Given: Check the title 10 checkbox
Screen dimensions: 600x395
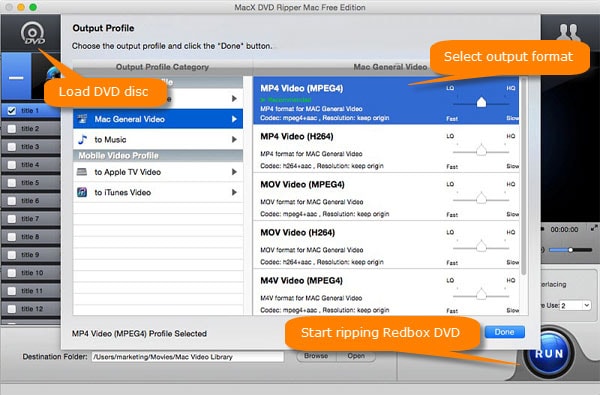Looking at the screenshot, I should click(x=12, y=273).
